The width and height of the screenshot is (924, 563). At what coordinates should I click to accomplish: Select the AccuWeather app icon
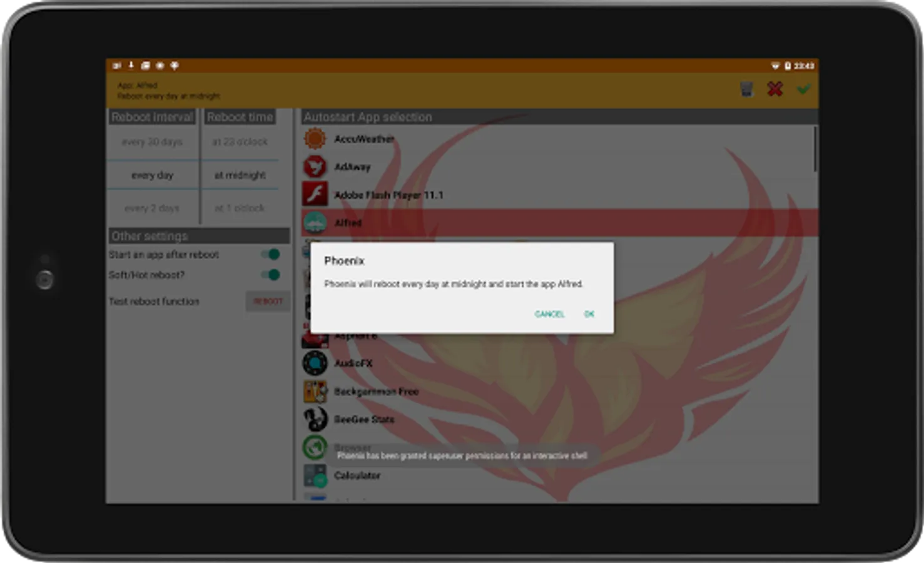point(315,139)
